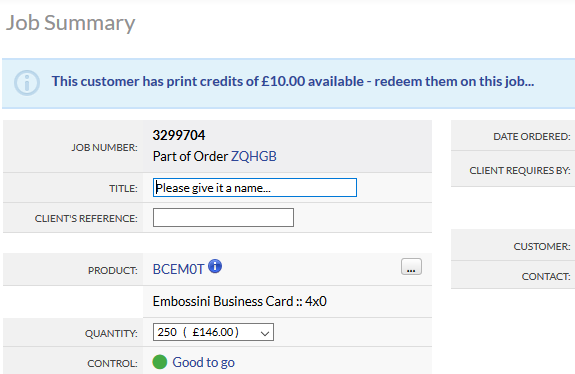Viewport: 575px width, 374px height.
Task: Click the Job Summary heading
Action: 70,23
